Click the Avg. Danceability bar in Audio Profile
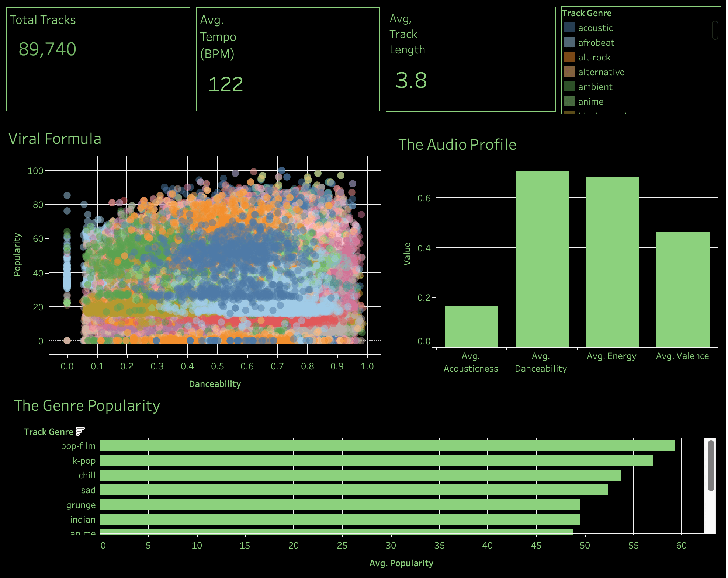 (542, 259)
